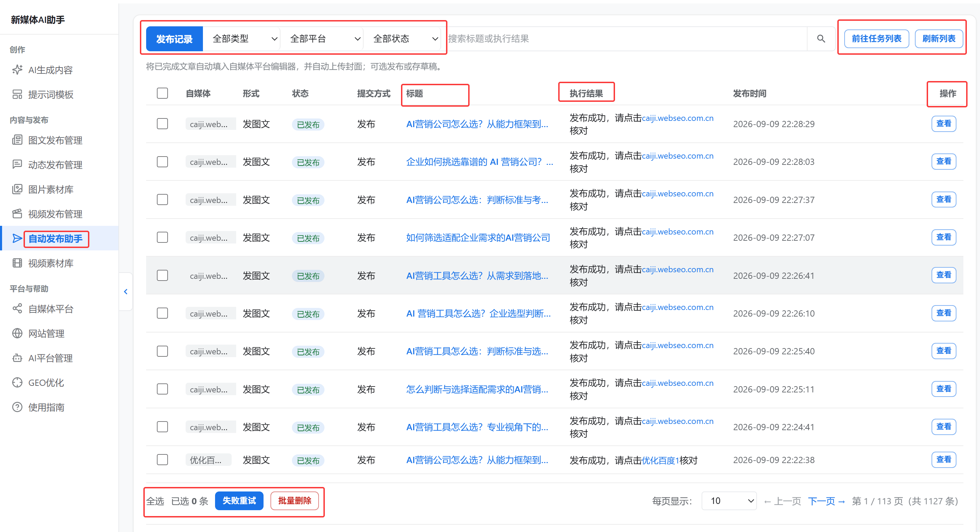Open 提示词模板 in the sidebar

click(x=51, y=94)
